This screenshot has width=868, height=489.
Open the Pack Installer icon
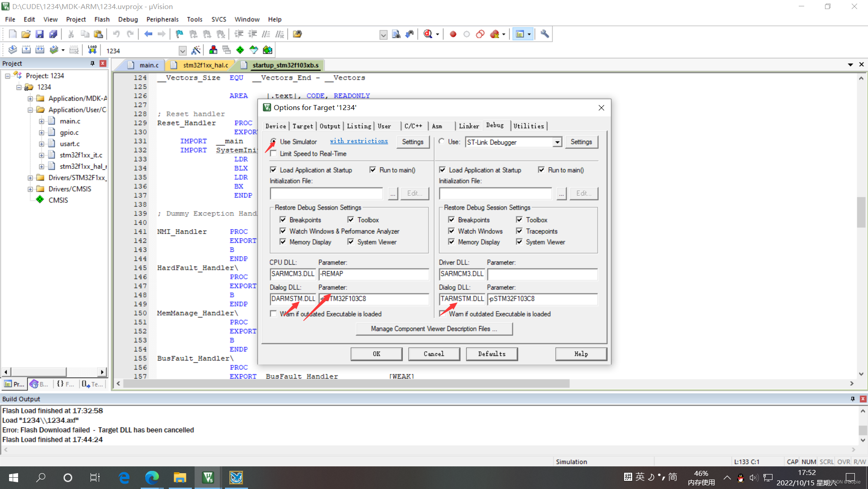click(267, 50)
